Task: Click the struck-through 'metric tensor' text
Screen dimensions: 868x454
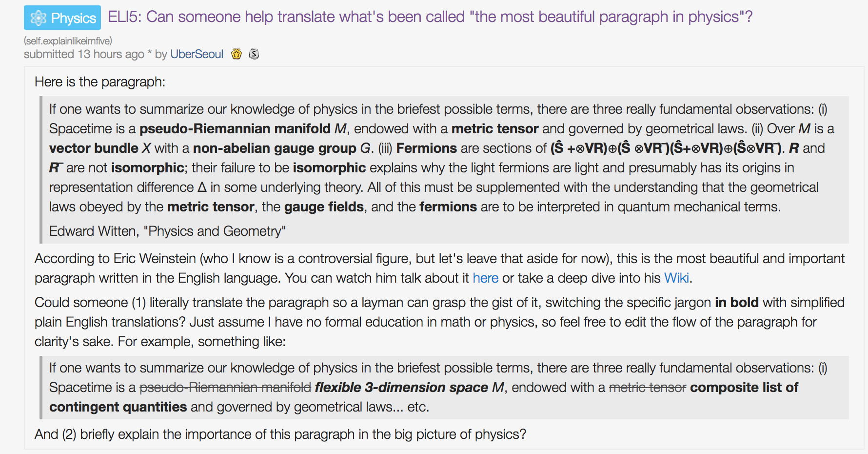Action: pyautogui.click(x=648, y=388)
